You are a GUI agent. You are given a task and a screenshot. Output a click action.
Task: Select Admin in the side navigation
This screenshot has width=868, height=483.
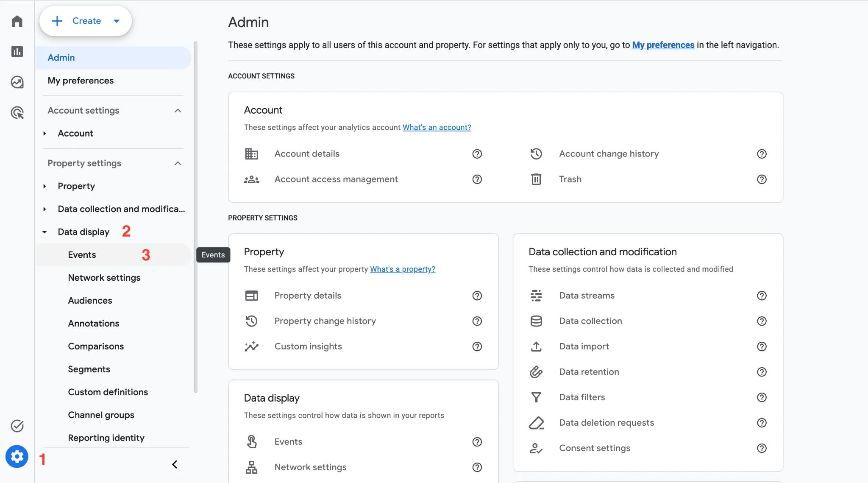coord(113,58)
